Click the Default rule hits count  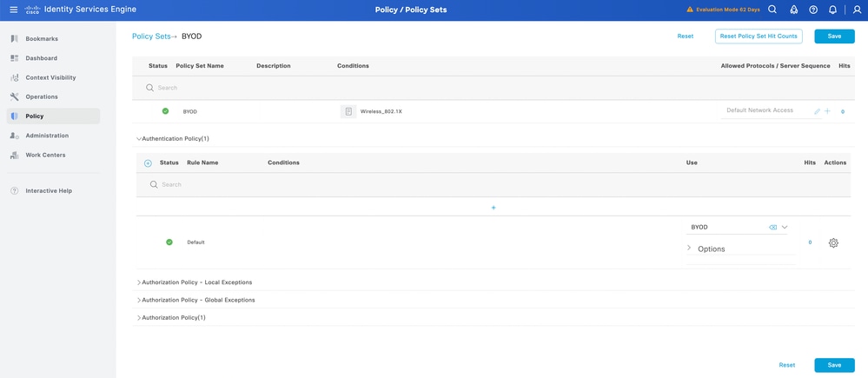tap(810, 242)
